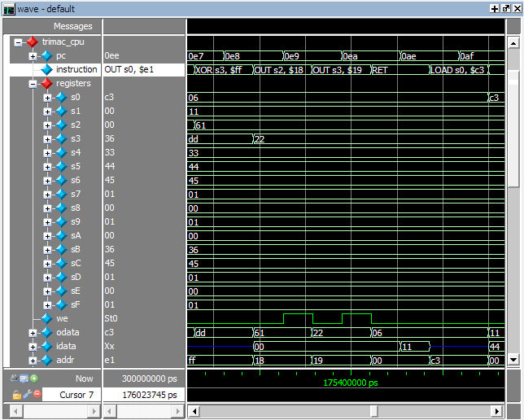Click the trimac_cpu red diamond icon

(32, 42)
